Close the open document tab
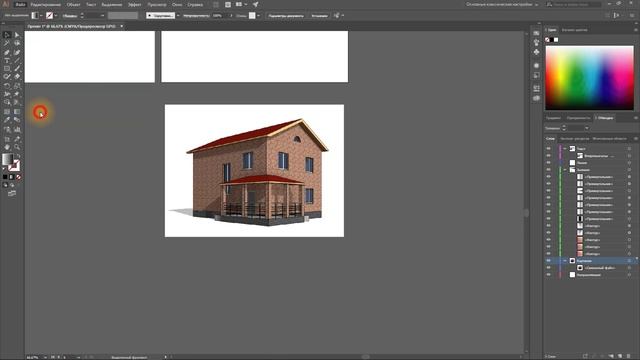Image resolution: width=640 pixels, height=360 pixels. tap(121, 26)
